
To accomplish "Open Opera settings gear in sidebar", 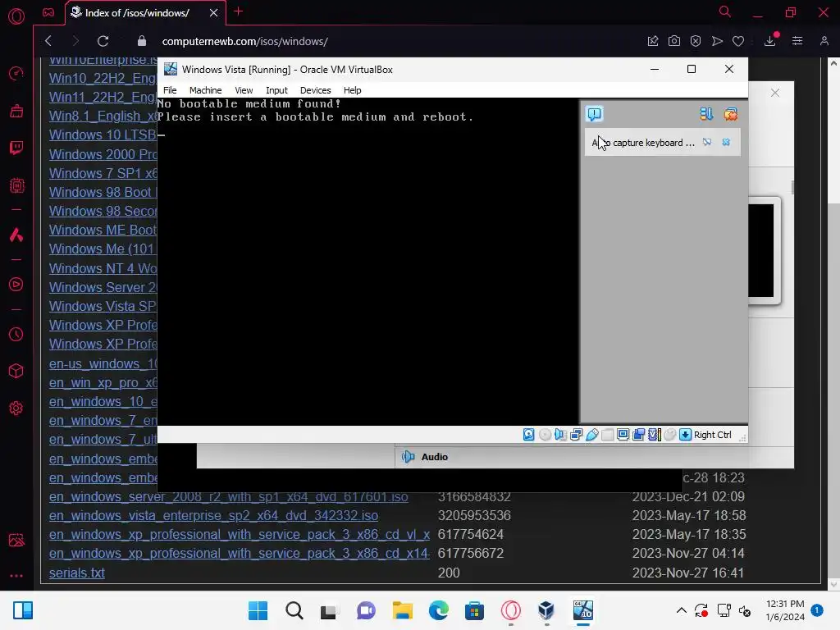I will click(16, 409).
